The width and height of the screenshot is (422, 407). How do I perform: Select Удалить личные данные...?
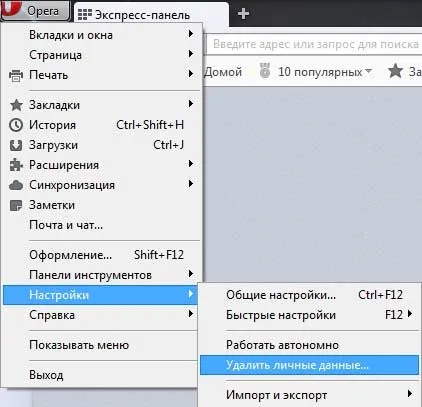[309, 365]
